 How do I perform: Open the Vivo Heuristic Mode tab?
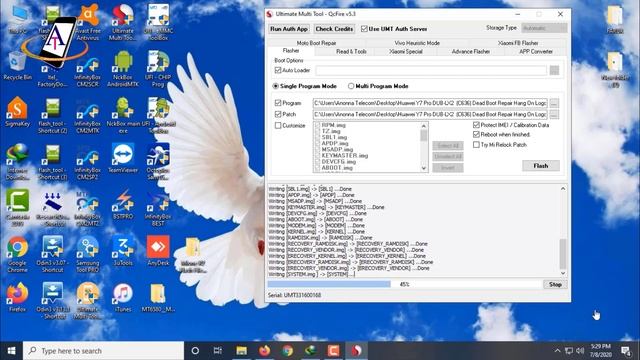click(417, 43)
